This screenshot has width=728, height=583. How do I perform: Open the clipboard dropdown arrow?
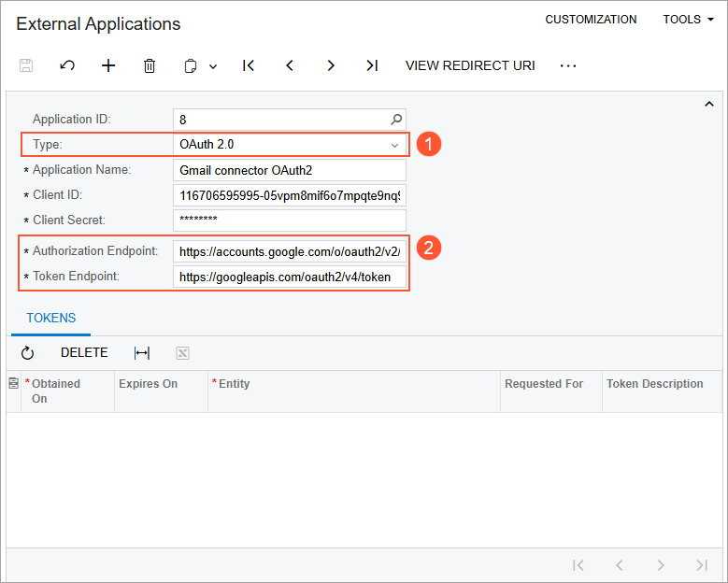(213, 66)
